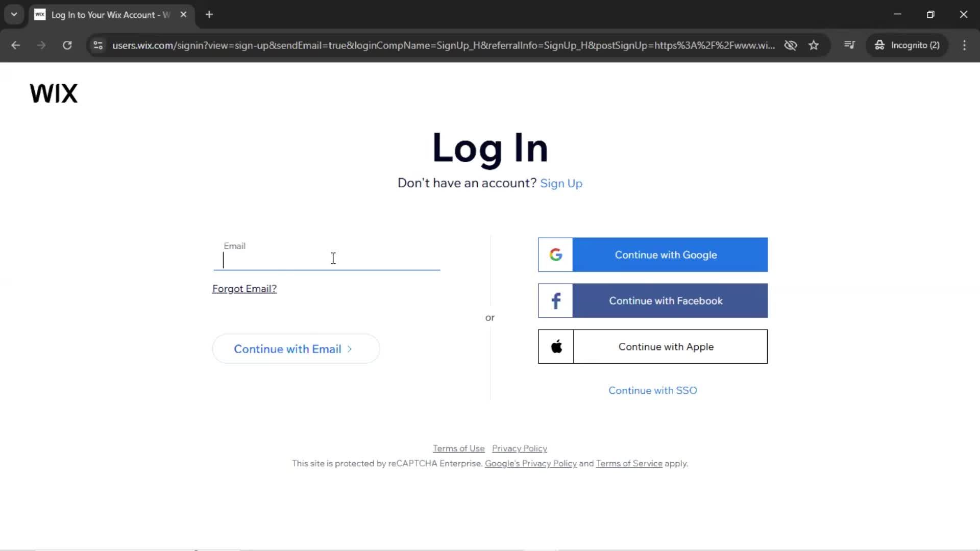Open the Terms of Use link

[x=458, y=448]
